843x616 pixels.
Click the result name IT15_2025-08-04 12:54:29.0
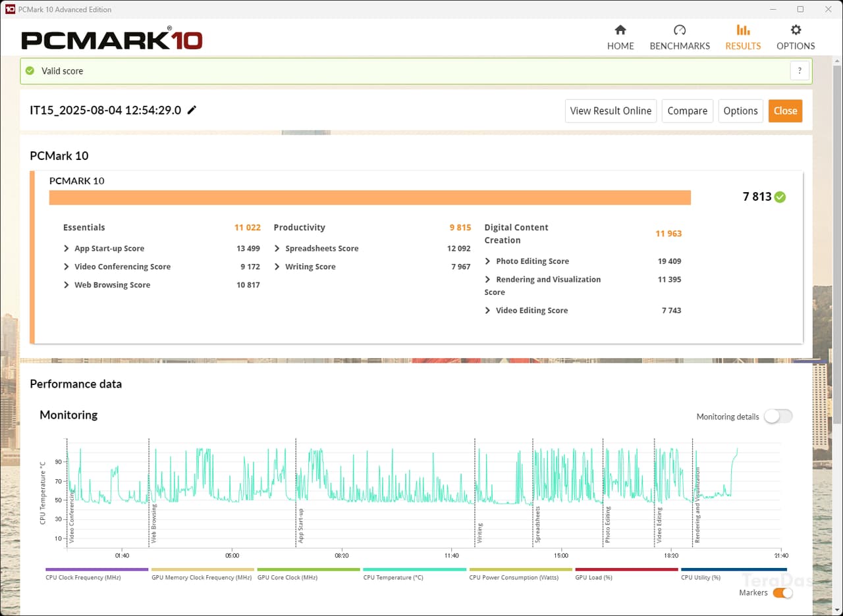(105, 110)
